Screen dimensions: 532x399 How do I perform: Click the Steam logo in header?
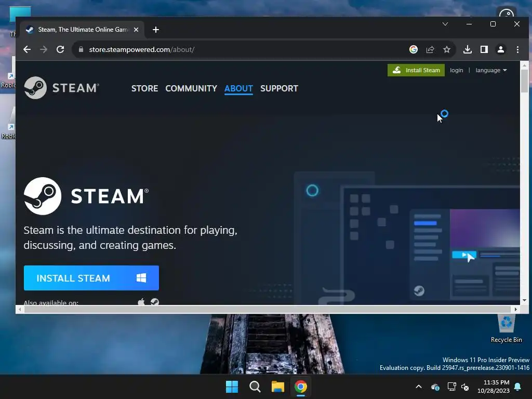click(x=61, y=88)
